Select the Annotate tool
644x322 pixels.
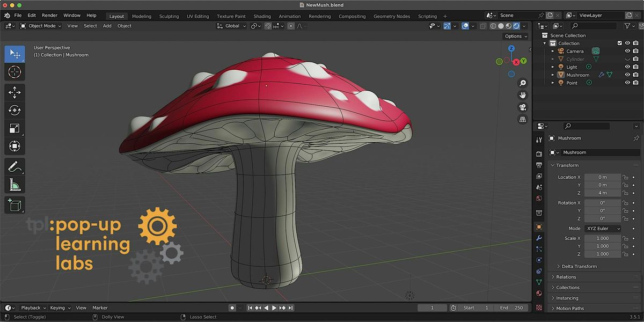(x=14, y=166)
